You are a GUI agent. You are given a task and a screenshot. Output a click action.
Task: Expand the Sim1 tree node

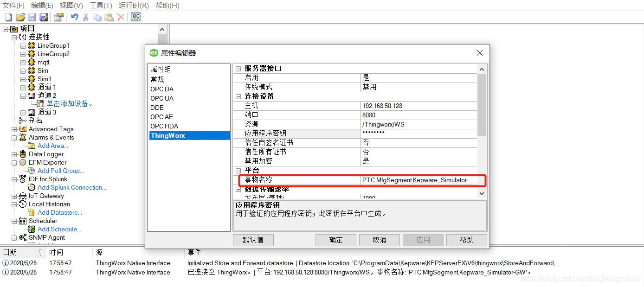coord(23,79)
